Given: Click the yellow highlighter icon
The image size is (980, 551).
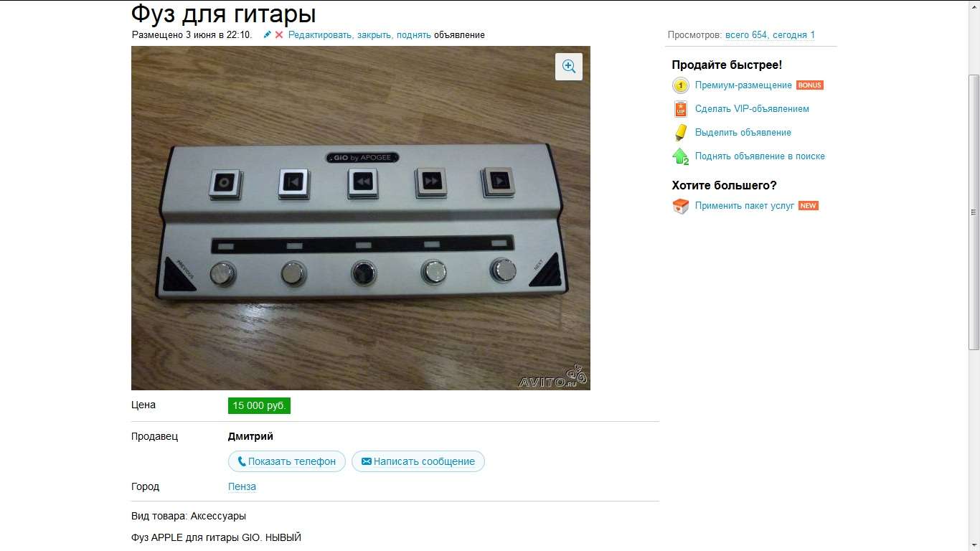Looking at the screenshot, I should [681, 133].
